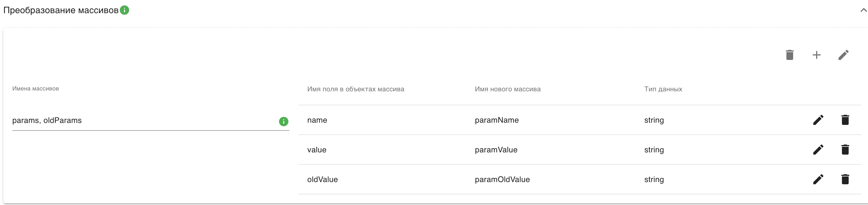The height and width of the screenshot is (205, 868).
Task: Delete the 'value' field row
Action: pyautogui.click(x=845, y=150)
